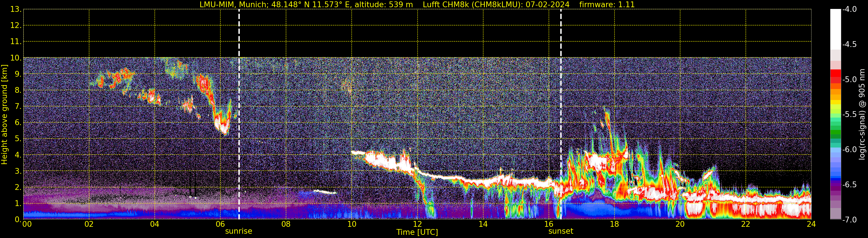This screenshot has height=238, width=868.
Task: Click the 'LMU-MIM, Munich' station location text
Action: point(234,5)
